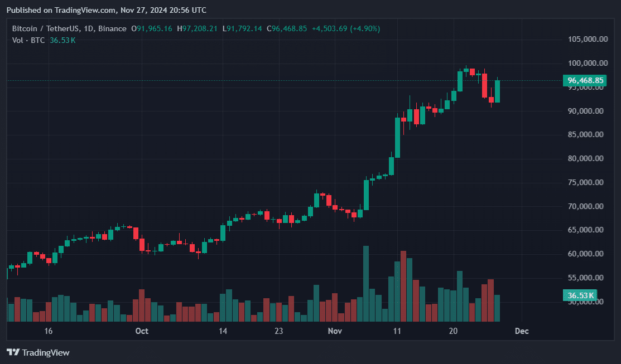Select the Dec date marker on time axis
This screenshot has height=364, width=621.
522,331
